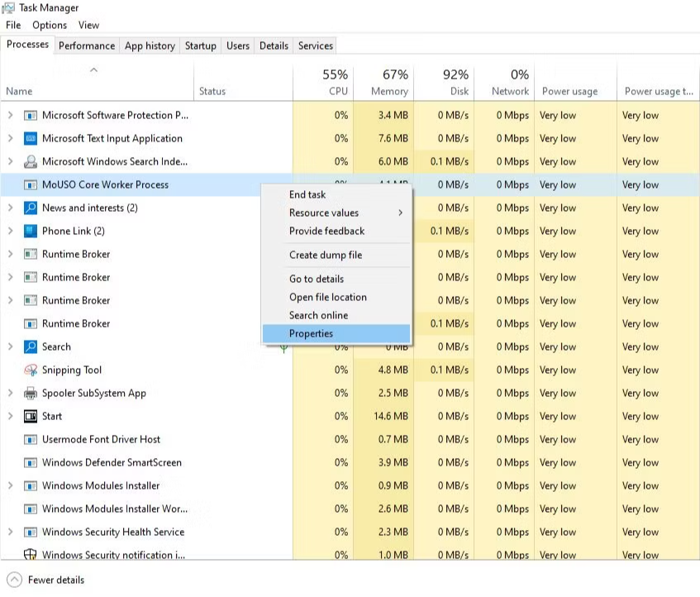700x597 pixels.
Task: Sort processes by CPU column
Action: (323, 82)
